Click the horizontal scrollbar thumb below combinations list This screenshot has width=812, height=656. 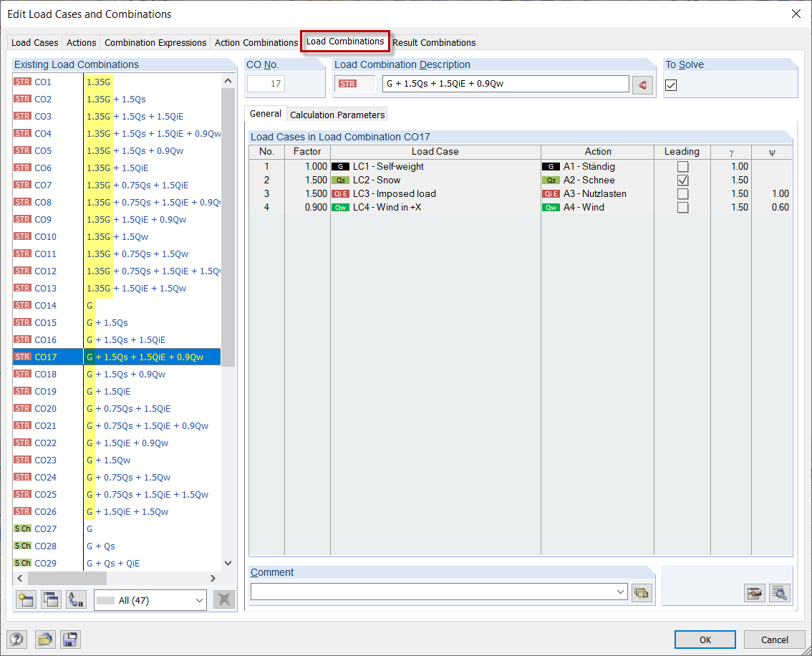(67, 578)
